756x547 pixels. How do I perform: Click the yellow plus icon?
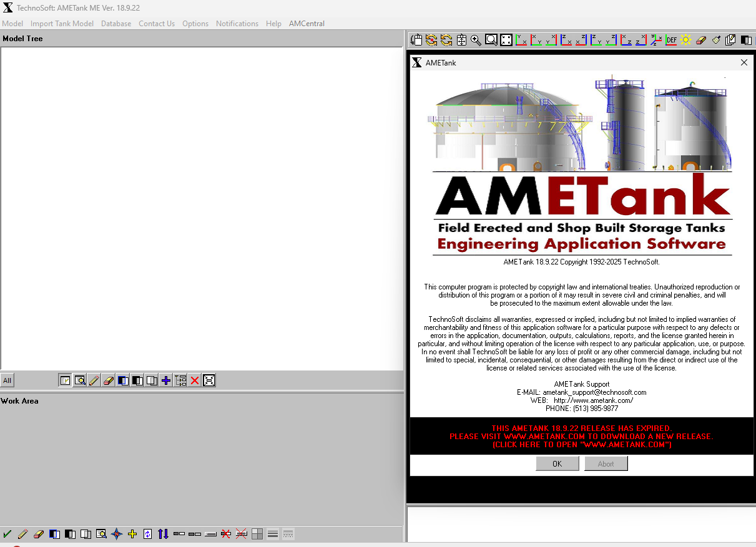132,534
